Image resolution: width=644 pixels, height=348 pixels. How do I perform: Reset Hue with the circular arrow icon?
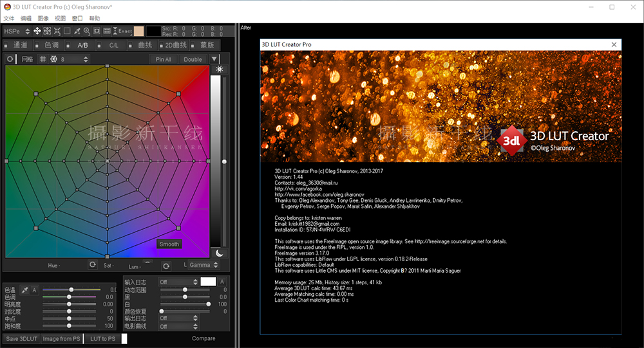[x=93, y=264]
